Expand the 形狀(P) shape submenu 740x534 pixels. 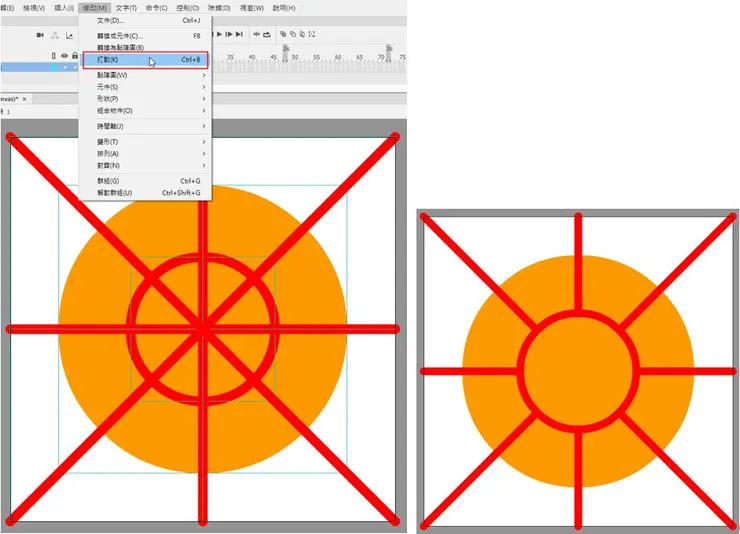(x=145, y=99)
